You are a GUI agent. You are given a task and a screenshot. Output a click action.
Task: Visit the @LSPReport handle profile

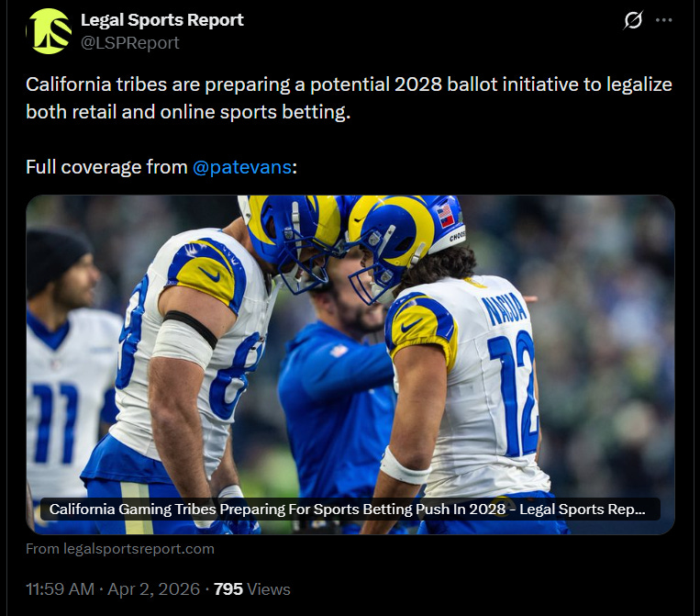130,43
